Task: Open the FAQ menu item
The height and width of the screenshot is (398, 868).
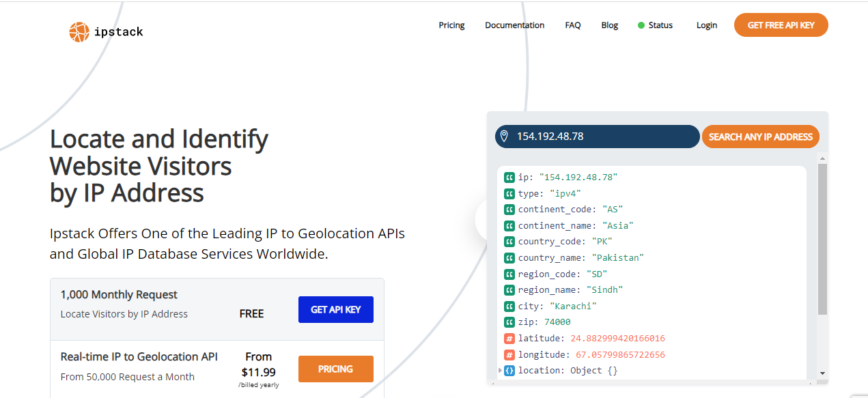Action: pos(573,25)
